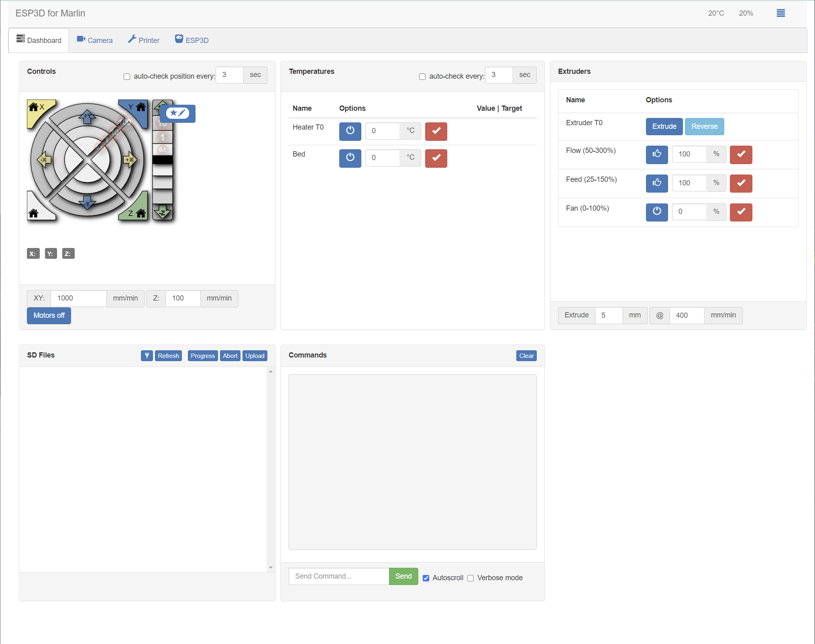The width and height of the screenshot is (815, 644).
Task: Open the SD Files filter icon
Action: pos(147,356)
